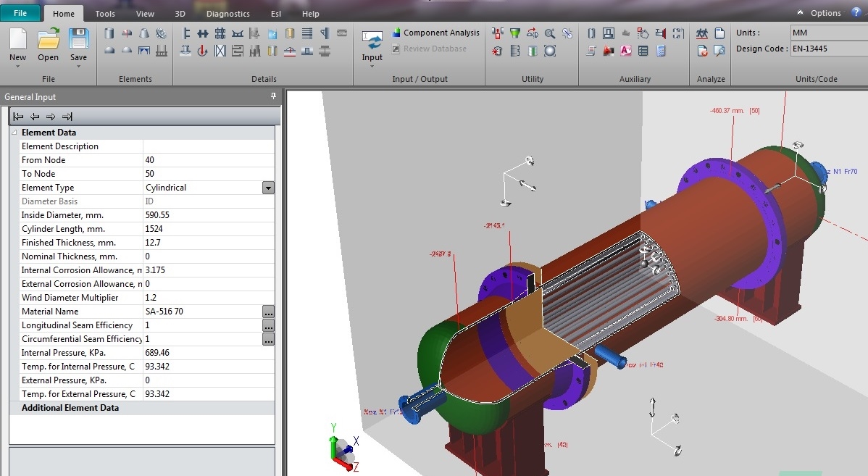The height and width of the screenshot is (476, 868).
Task: Click the Component Analysis button
Action: [435, 33]
